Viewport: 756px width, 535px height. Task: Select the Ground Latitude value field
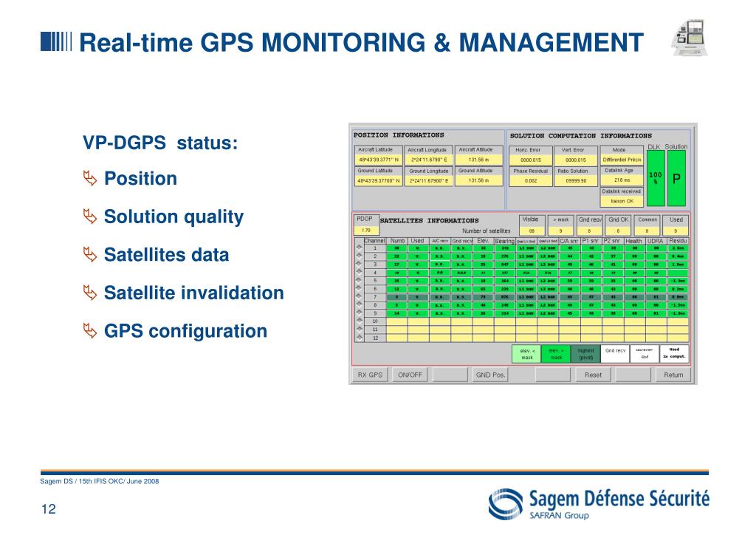pyautogui.click(x=379, y=181)
